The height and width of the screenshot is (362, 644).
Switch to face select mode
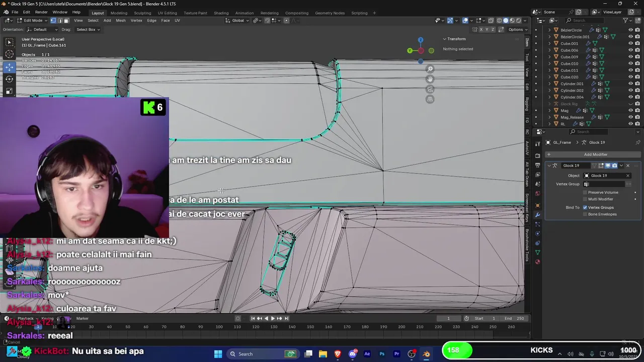(x=66, y=21)
